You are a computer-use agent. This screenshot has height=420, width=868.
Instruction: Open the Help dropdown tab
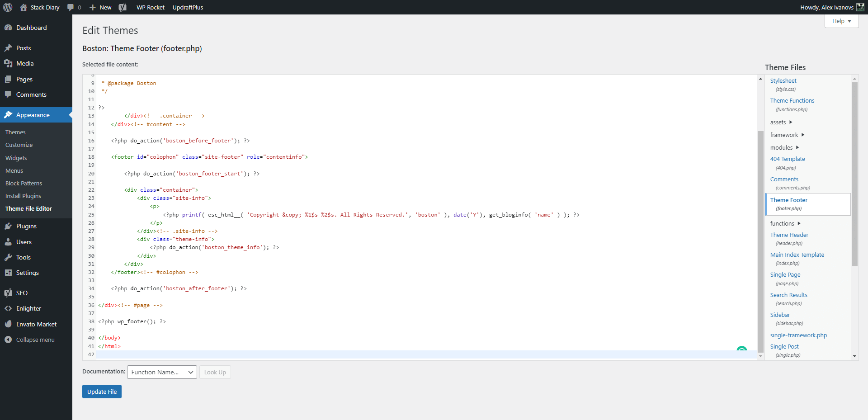pyautogui.click(x=841, y=21)
